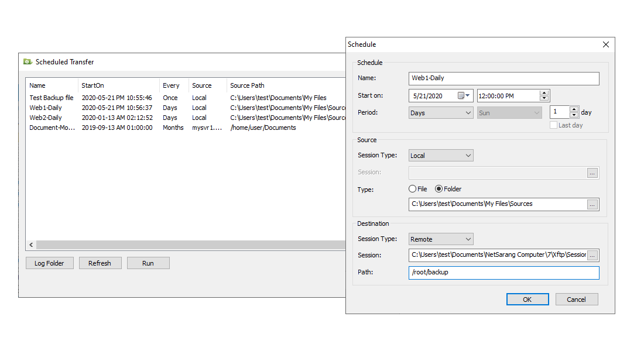The image size is (644, 351).
Task: Click OK in the Schedule dialog
Action: (527, 300)
